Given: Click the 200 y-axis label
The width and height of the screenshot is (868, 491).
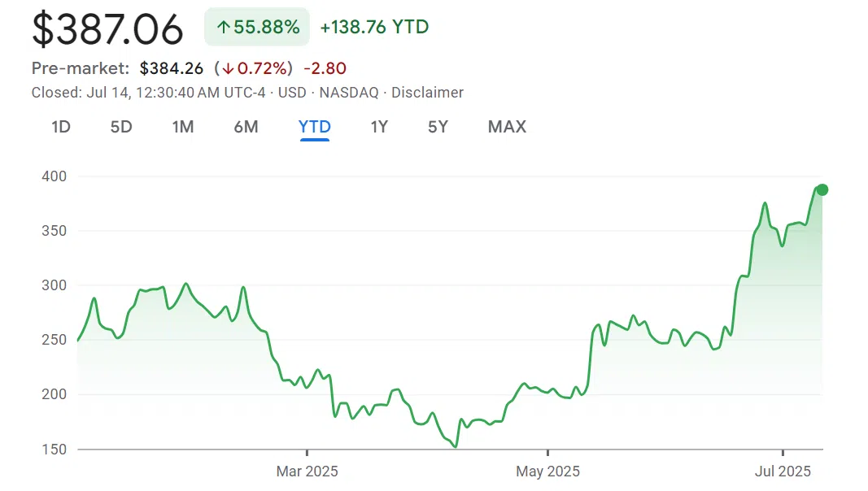Looking at the screenshot, I should pos(55,394).
